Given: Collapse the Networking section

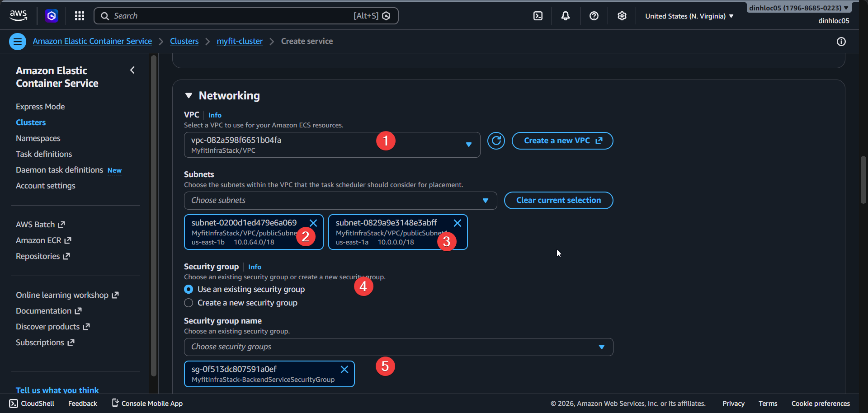Looking at the screenshot, I should [189, 95].
